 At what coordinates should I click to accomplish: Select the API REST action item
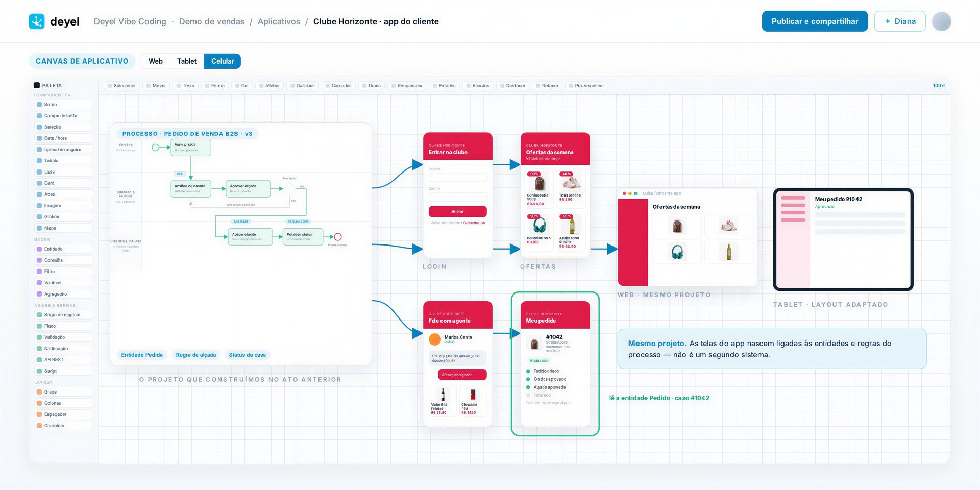64,360
